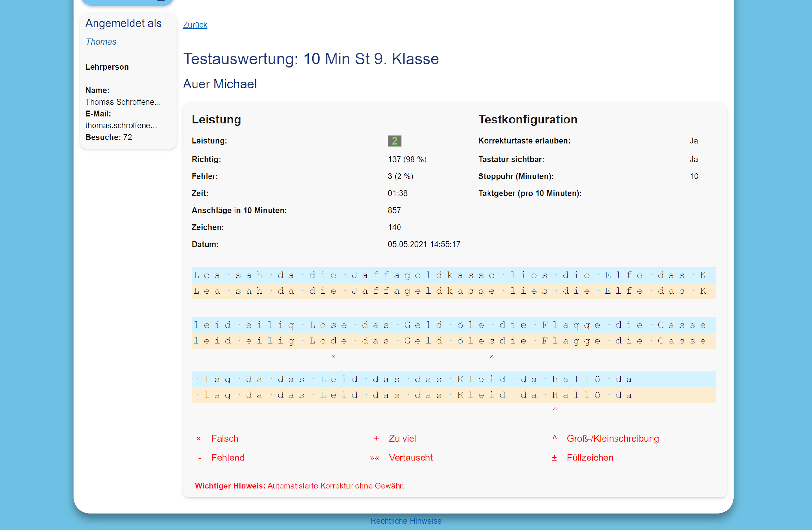
Task: Click the green grade 2 badge
Action: point(394,141)
